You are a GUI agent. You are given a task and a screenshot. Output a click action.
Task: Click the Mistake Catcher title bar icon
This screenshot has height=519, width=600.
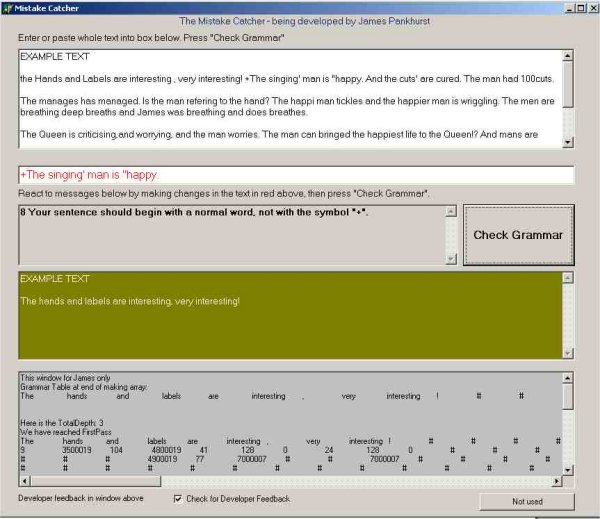7,8
